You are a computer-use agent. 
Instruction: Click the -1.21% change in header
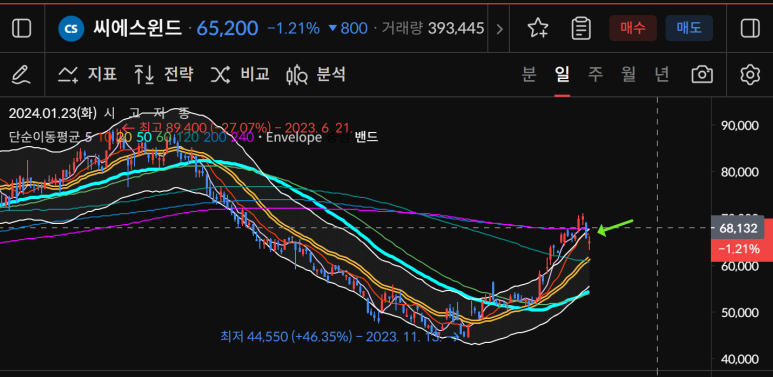click(293, 29)
